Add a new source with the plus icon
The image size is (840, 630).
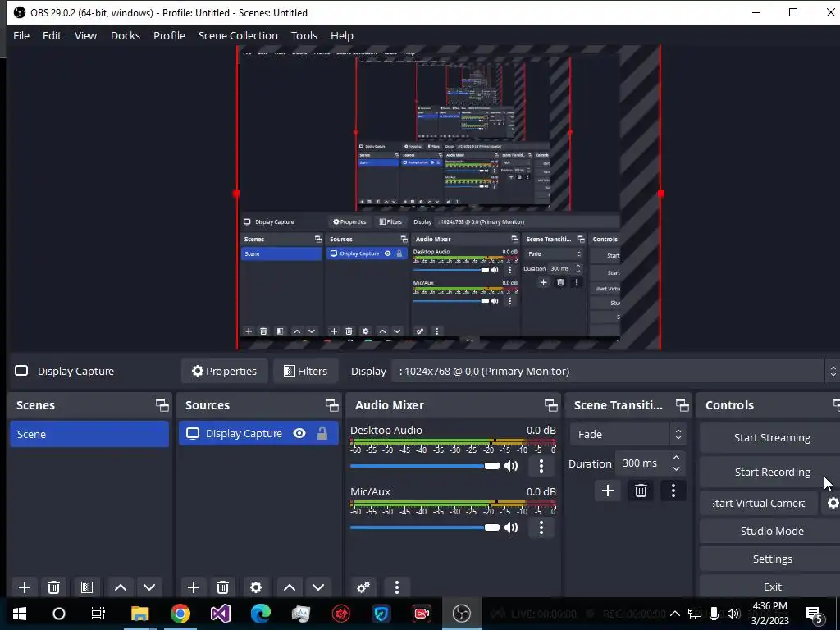tap(194, 587)
